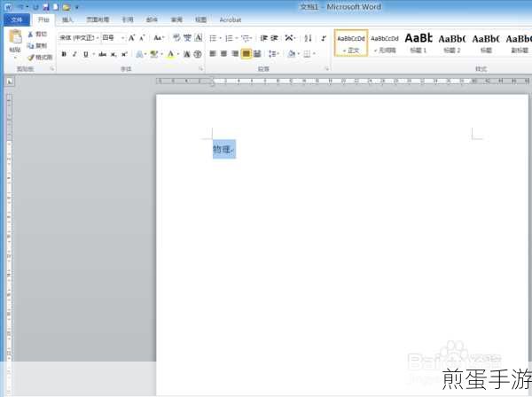Click the New document icon in quick access toolbar
Screen dimensions: 532x397
[x=56, y=7]
